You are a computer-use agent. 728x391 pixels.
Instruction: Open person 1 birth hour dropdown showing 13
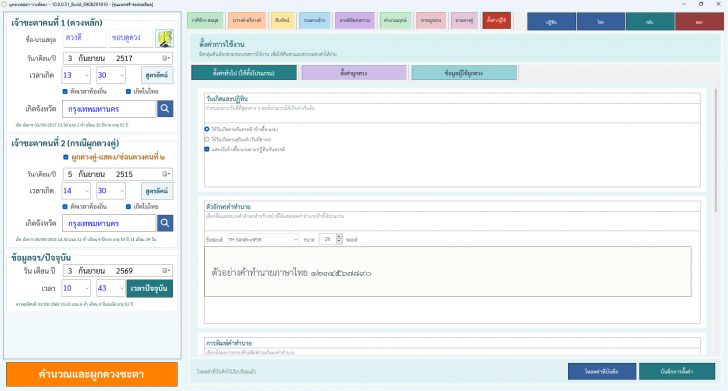[x=76, y=75]
